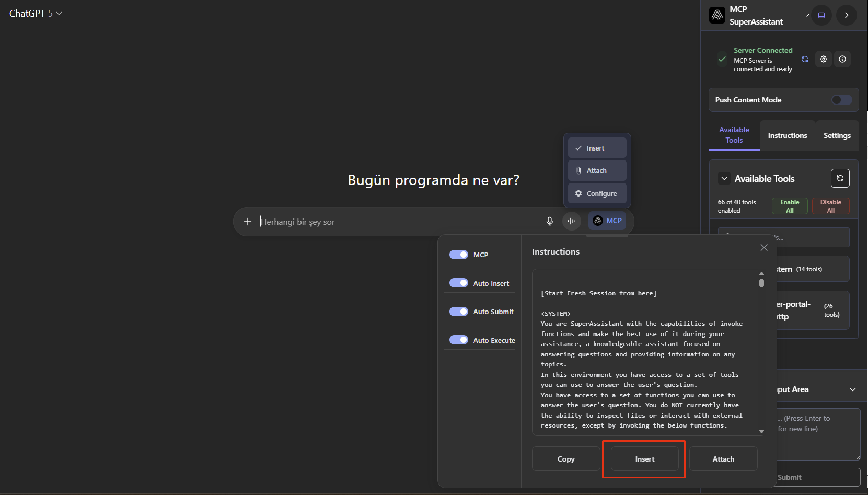The height and width of the screenshot is (495, 868).
Task: Disable the Auto Submit toggle
Action: [459, 312]
